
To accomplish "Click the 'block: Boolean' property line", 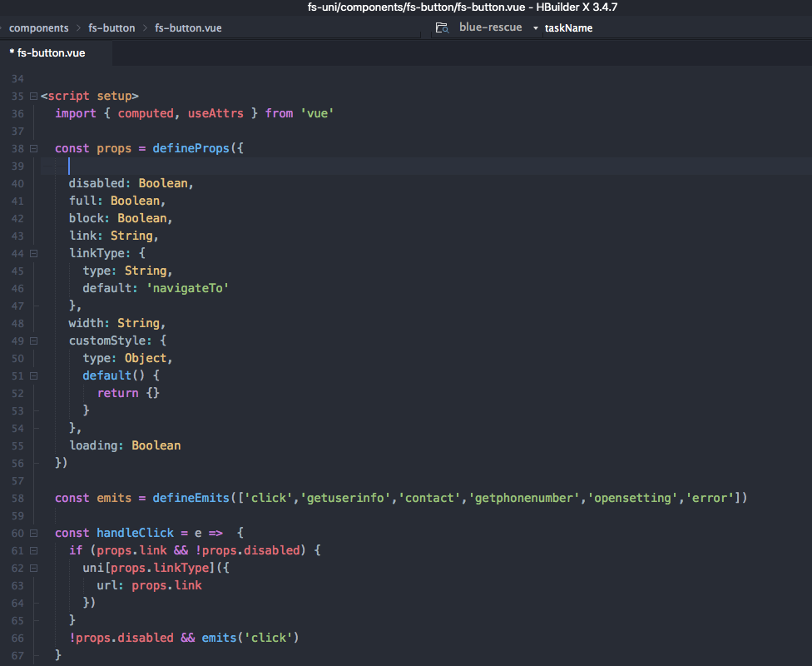I will click(x=121, y=218).
